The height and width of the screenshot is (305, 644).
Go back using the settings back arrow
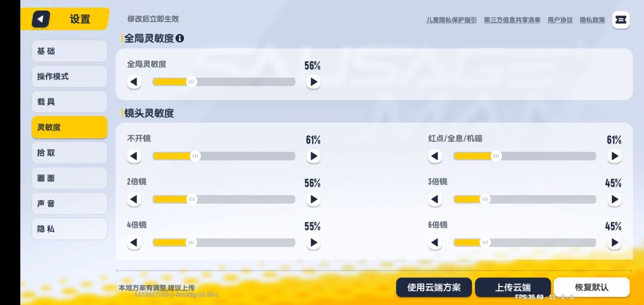click(41, 19)
